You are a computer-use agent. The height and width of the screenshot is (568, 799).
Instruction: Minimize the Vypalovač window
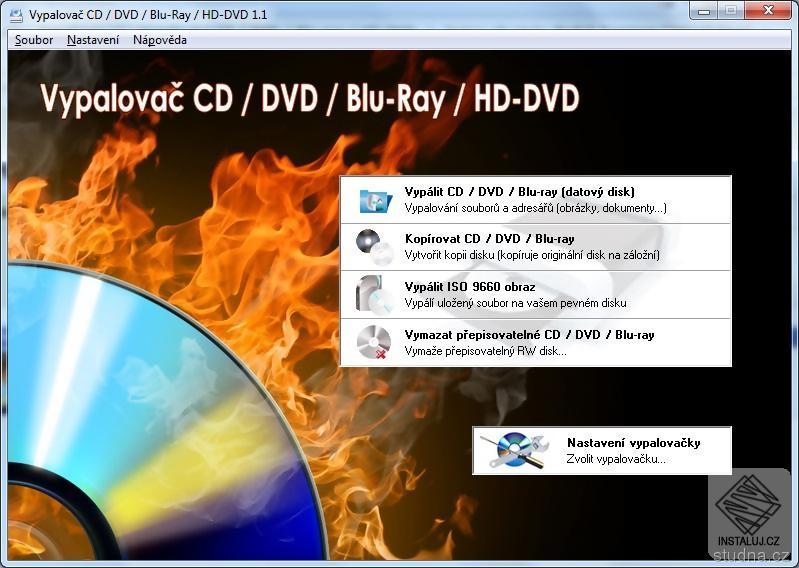pos(704,11)
